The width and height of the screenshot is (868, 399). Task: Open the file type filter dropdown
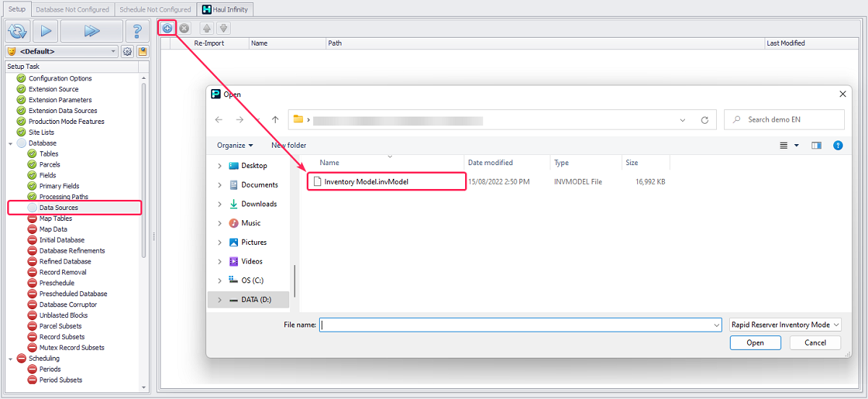click(785, 325)
